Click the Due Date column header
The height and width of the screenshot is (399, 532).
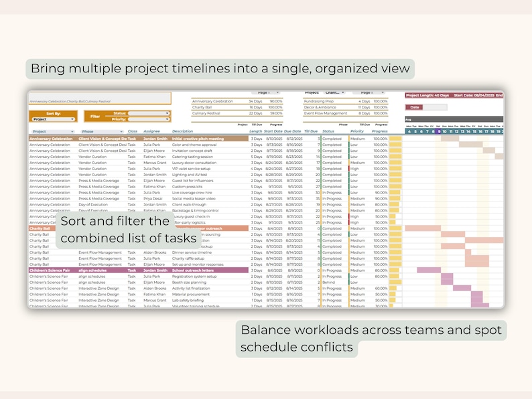[292, 131]
